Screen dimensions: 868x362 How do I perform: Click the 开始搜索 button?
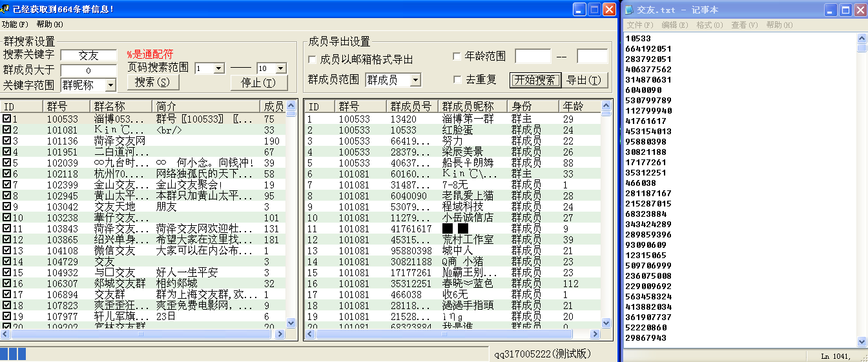tap(535, 80)
